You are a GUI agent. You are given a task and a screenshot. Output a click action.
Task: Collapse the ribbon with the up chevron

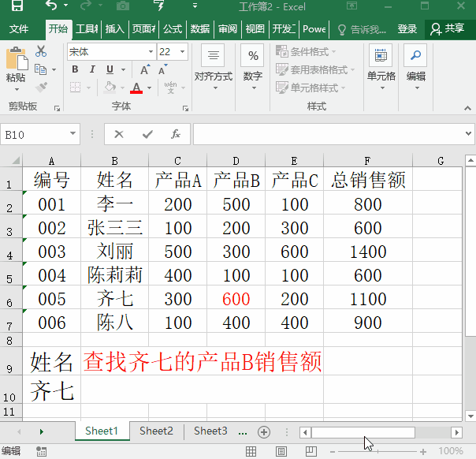tap(467, 108)
